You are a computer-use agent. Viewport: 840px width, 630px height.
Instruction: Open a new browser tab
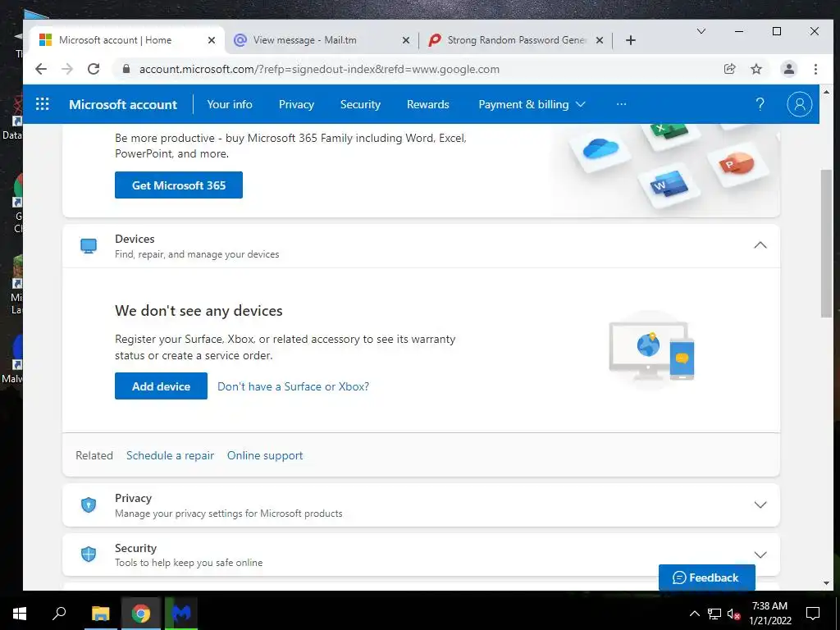tap(631, 40)
